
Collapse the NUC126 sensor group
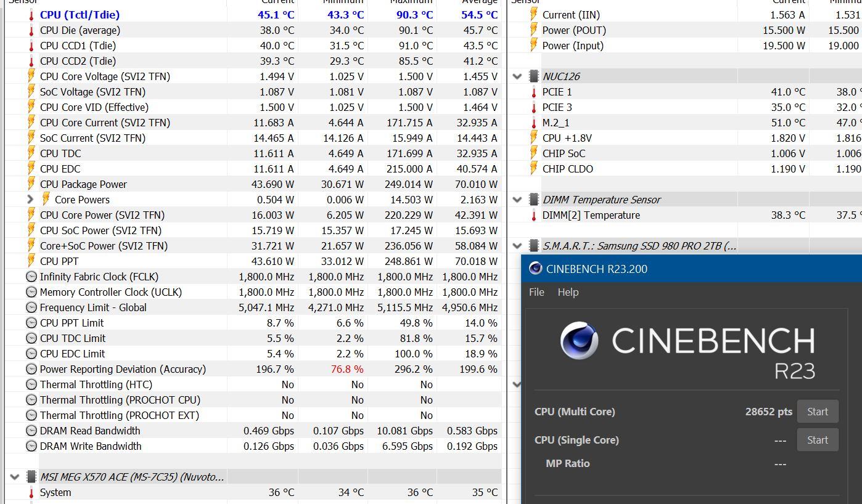click(x=517, y=76)
